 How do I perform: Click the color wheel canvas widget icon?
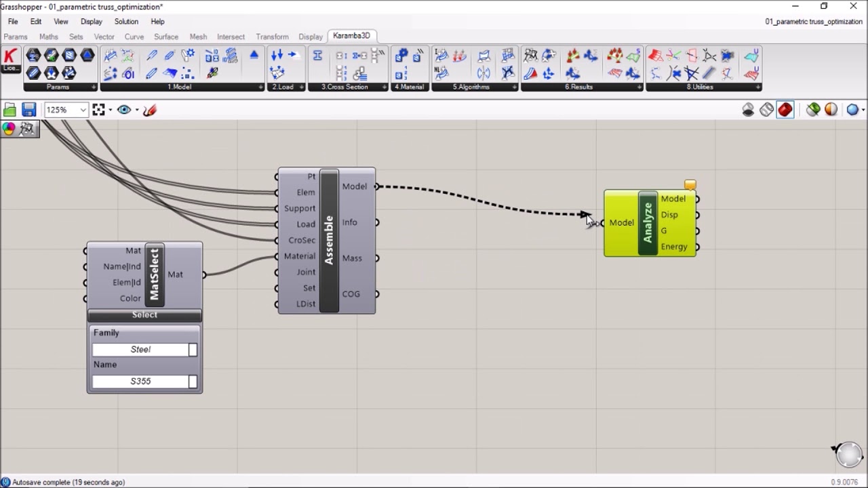[9, 129]
